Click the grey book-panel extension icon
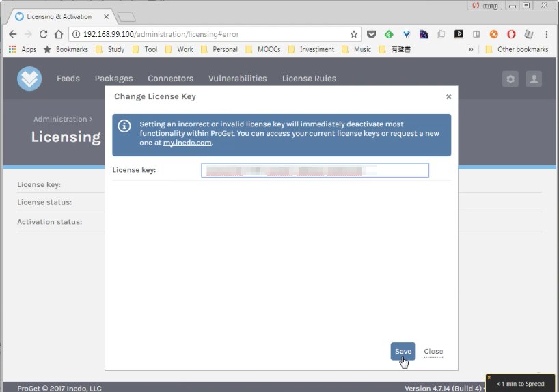559x392 pixels. pyautogui.click(x=476, y=34)
